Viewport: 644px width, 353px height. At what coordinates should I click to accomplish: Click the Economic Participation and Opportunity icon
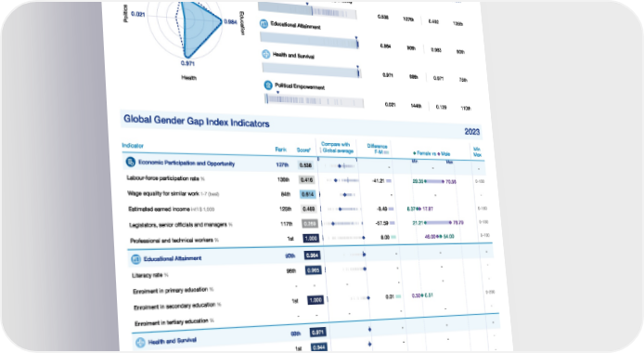[x=130, y=162]
